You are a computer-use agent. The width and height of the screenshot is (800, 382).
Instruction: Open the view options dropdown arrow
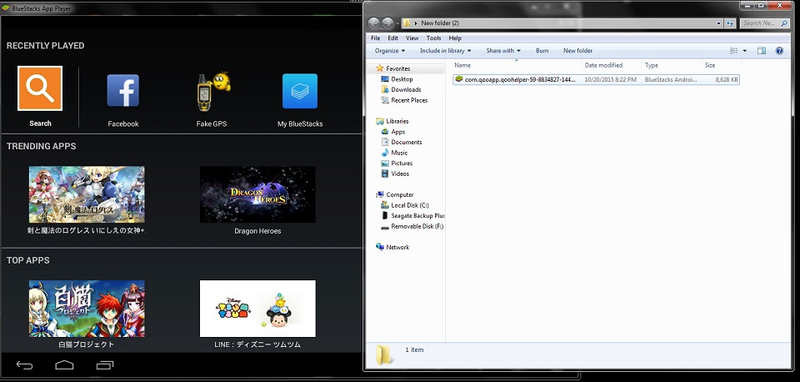coord(745,50)
